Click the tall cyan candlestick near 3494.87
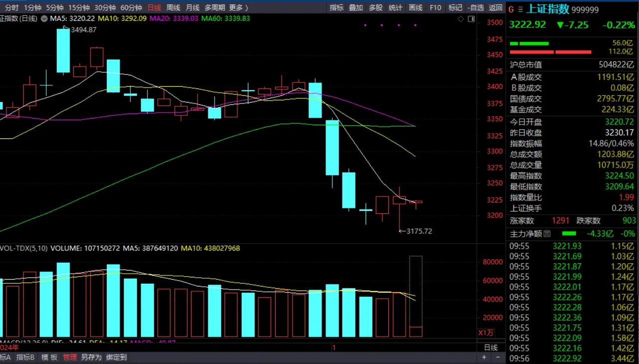Viewport: 639px width, 364px height. point(63,50)
